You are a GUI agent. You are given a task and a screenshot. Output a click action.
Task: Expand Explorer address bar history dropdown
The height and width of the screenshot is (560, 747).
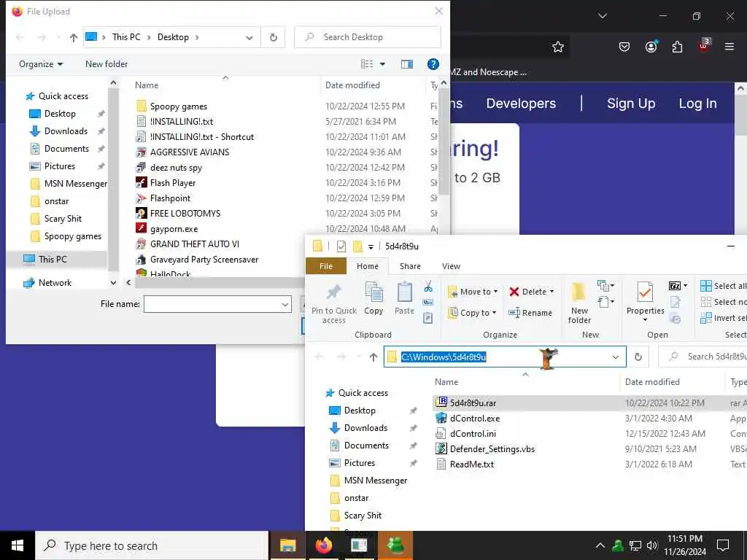(616, 357)
